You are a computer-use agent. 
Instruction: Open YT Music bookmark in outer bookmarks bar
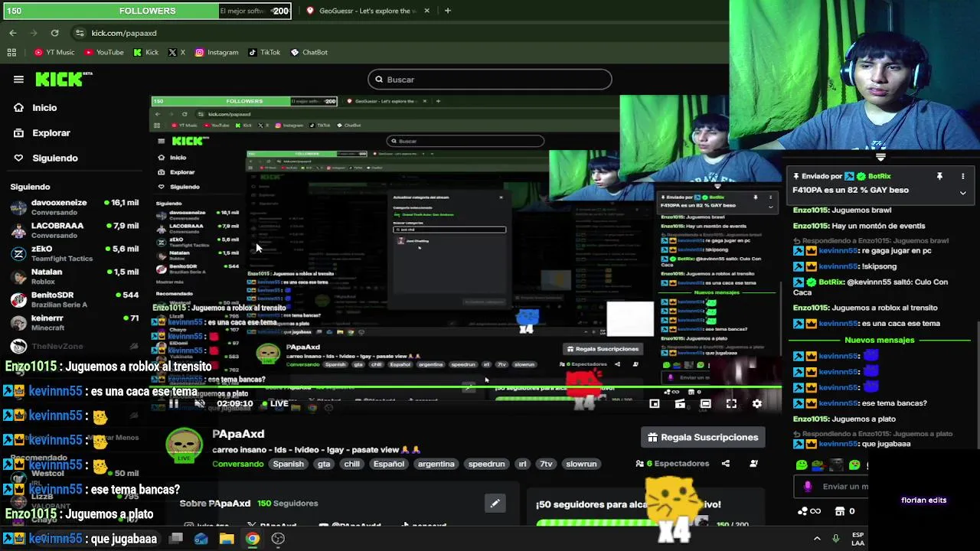pos(54,52)
